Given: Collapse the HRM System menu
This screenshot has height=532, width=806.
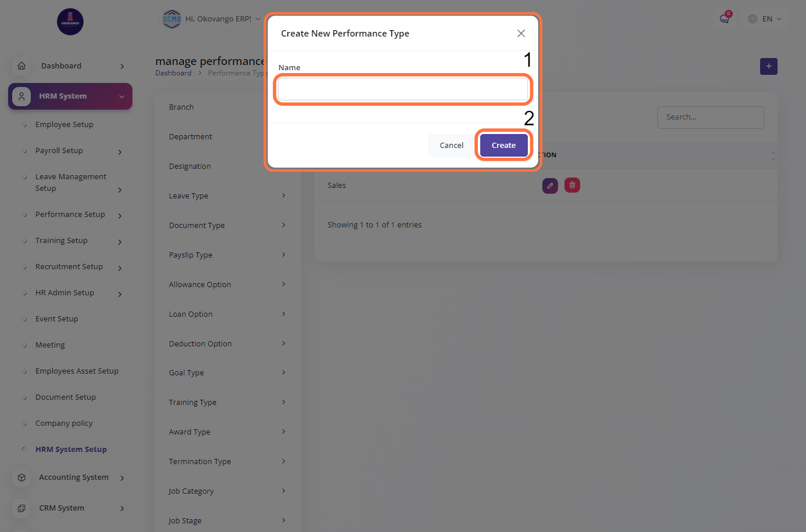Looking at the screenshot, I should pyautogui.click(x=121, y=96).
